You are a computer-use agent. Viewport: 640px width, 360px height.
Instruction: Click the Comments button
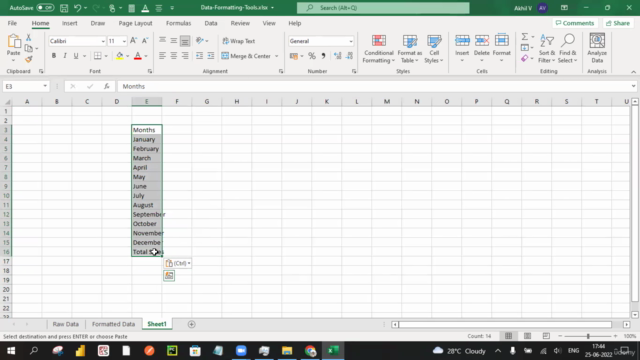(x=575, y=23)
